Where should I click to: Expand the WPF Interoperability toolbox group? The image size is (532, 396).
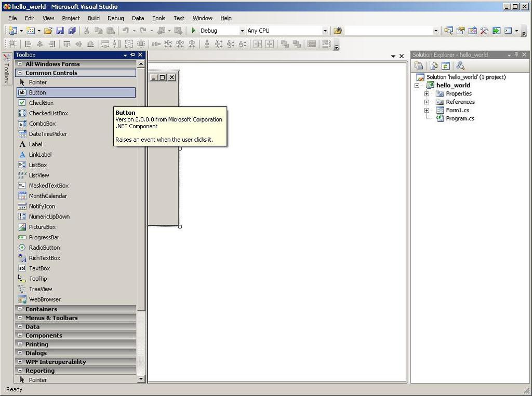tap(20, 362)
